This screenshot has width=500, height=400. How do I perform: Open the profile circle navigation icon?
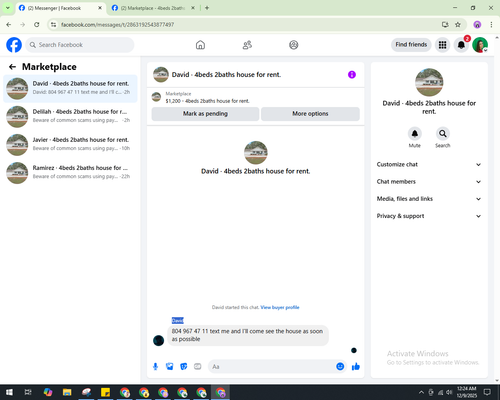[294, 45]
